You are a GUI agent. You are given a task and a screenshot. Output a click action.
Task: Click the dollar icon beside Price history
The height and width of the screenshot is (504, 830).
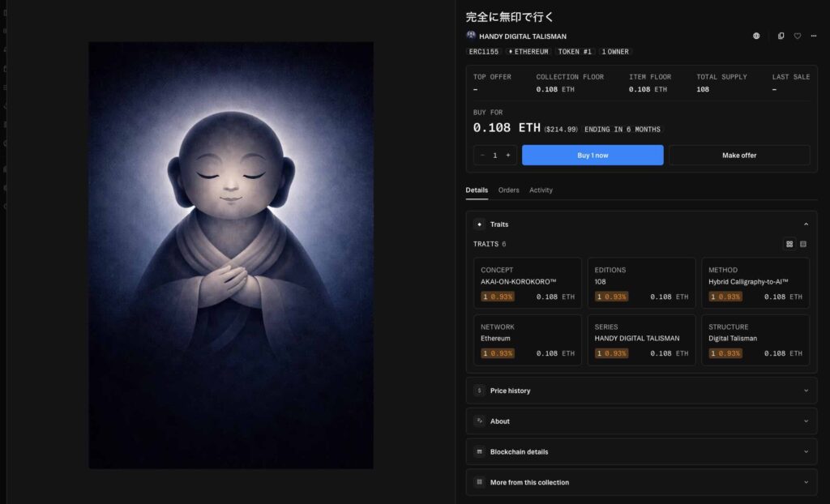point(478,391)
